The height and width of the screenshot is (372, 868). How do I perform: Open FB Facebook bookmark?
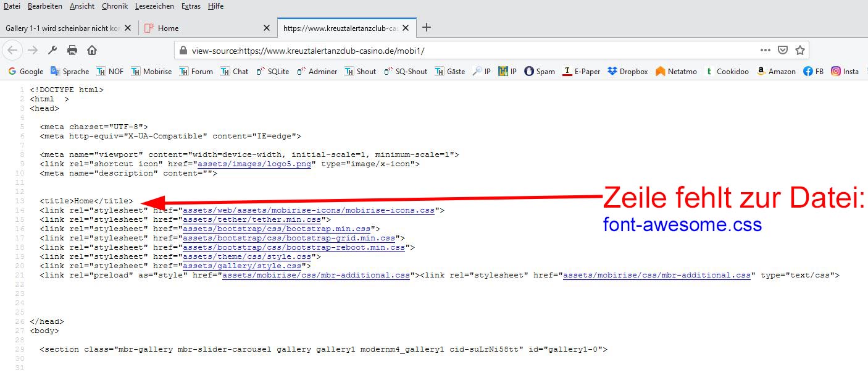(x=813, y=71)
